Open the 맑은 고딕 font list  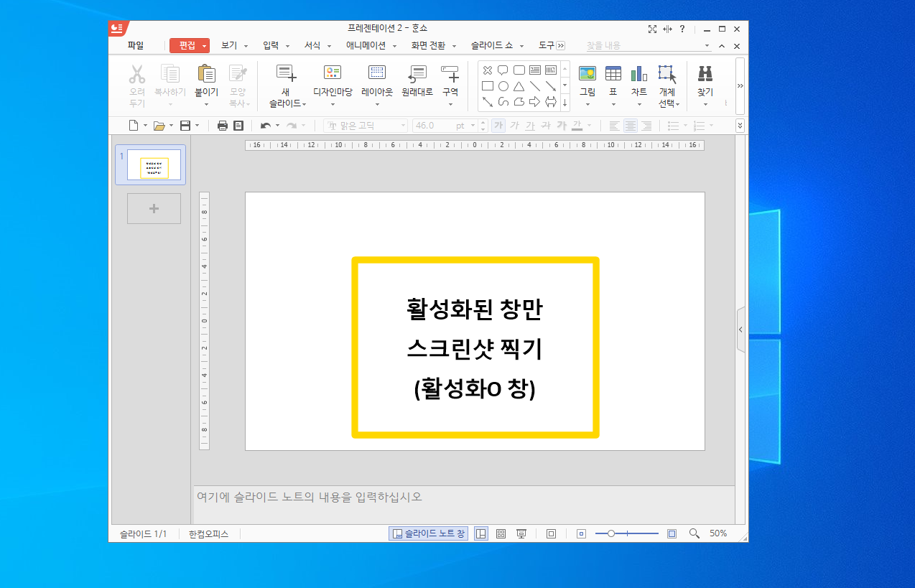(x=367, y=125)
